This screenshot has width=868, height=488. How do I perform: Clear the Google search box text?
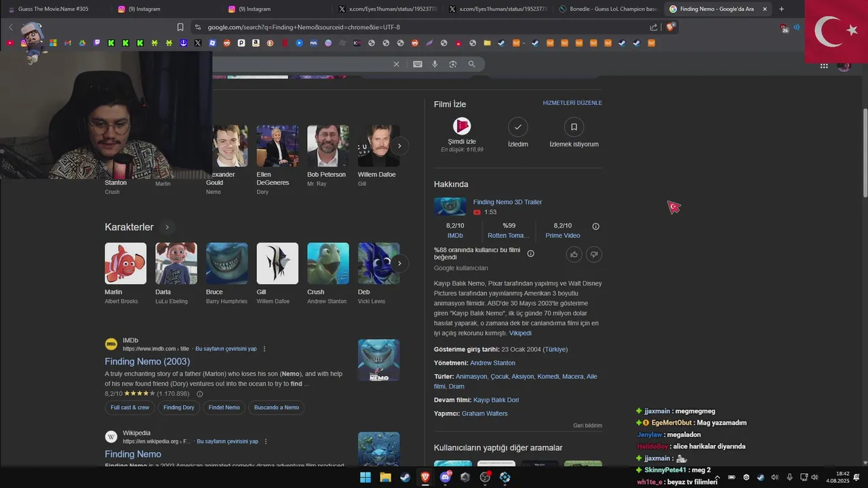click(x=397, y=64)
